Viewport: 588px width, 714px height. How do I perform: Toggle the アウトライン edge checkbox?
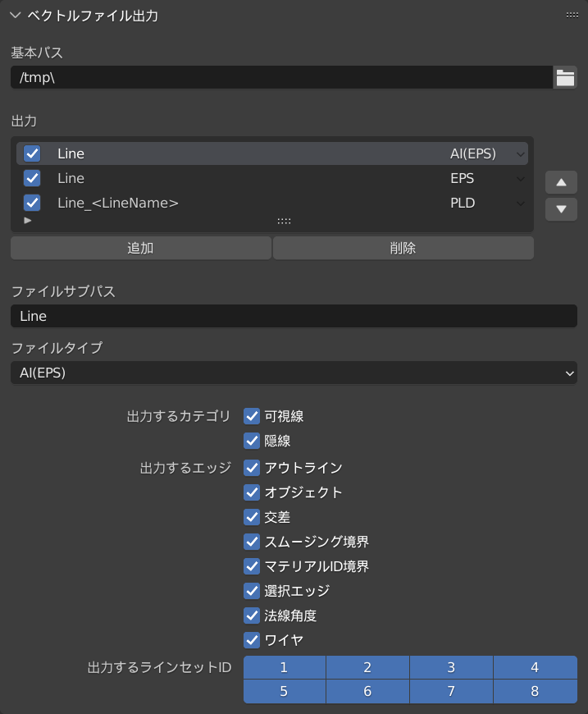pos(252,468)
